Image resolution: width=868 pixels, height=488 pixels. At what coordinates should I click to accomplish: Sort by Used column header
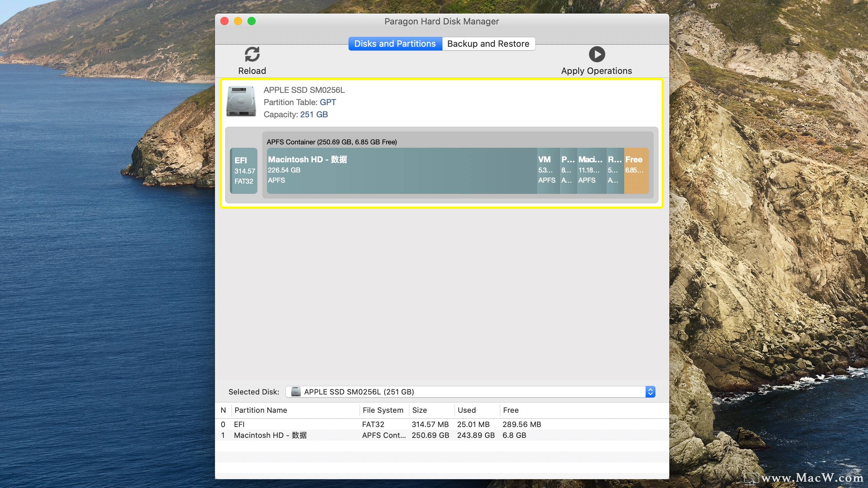point(477,410)
